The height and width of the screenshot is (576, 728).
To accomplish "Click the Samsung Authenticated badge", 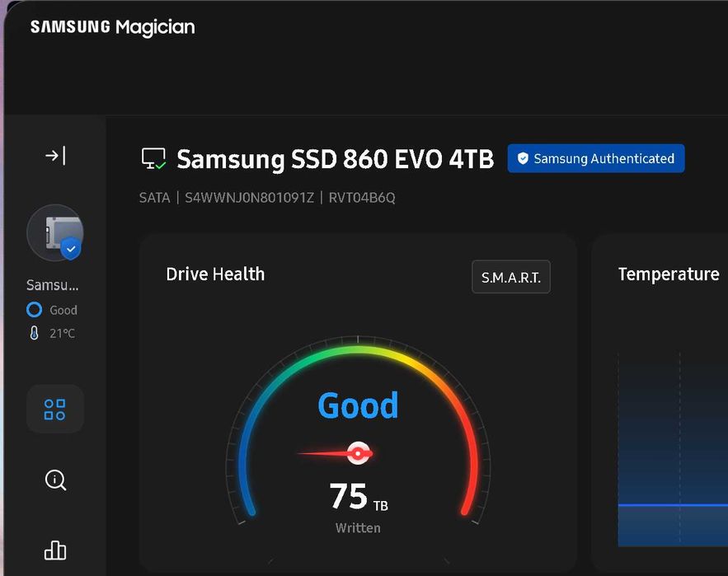I will [596, 158].
